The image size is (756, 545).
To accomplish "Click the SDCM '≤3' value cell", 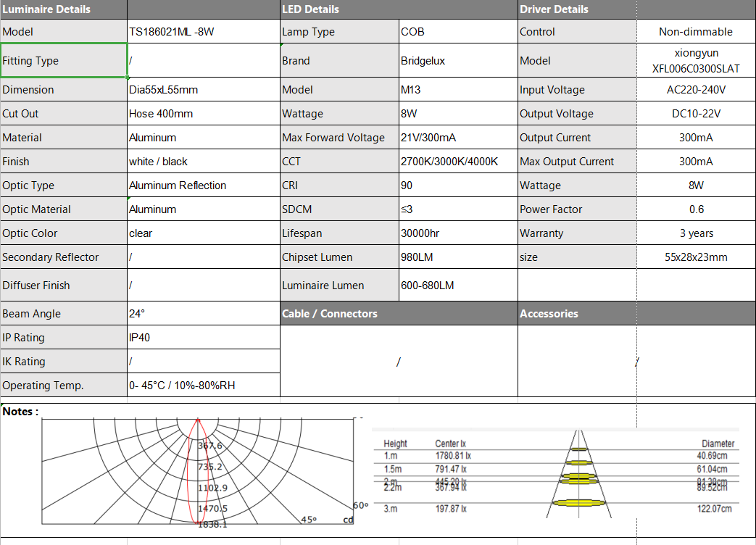I will tap(458, 209).
